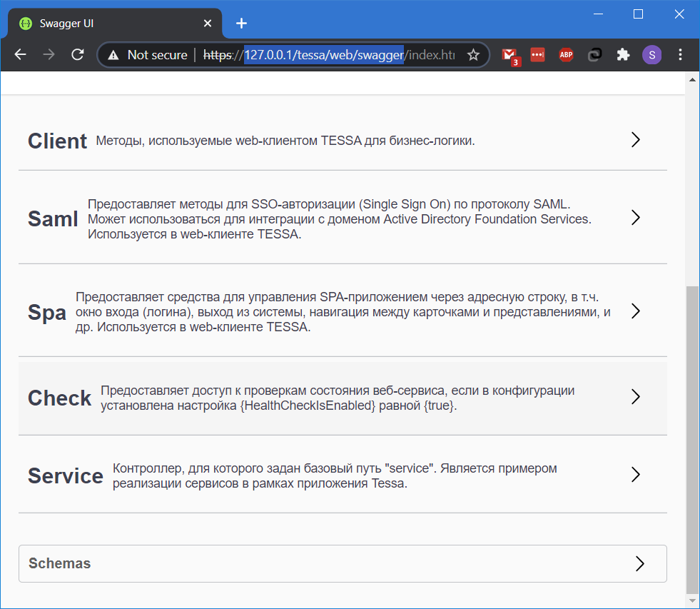The image size is (700, 609).
Task: Expand the Schemas panel chevron
Action: click(640, 564)
